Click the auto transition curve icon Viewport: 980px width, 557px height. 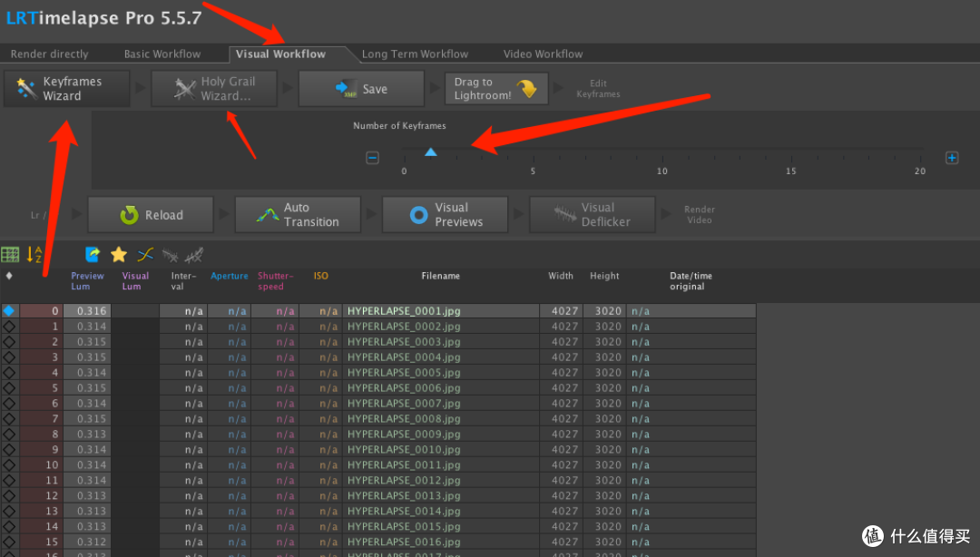(145, 254)
